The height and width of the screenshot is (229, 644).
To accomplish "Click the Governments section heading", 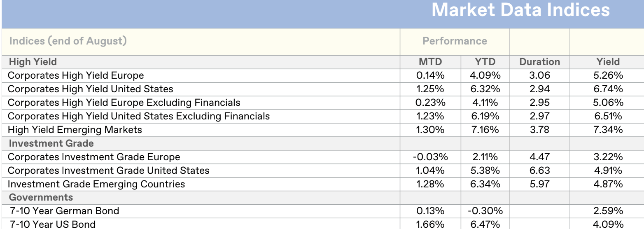I will [41, 197].
